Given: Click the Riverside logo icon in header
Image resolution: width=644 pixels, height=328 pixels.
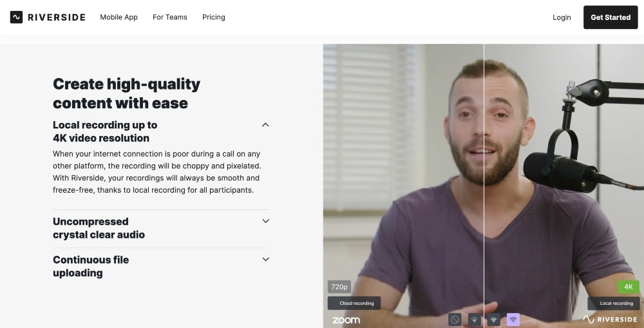Looking at the screenshot, I should (x=17, y=17).
